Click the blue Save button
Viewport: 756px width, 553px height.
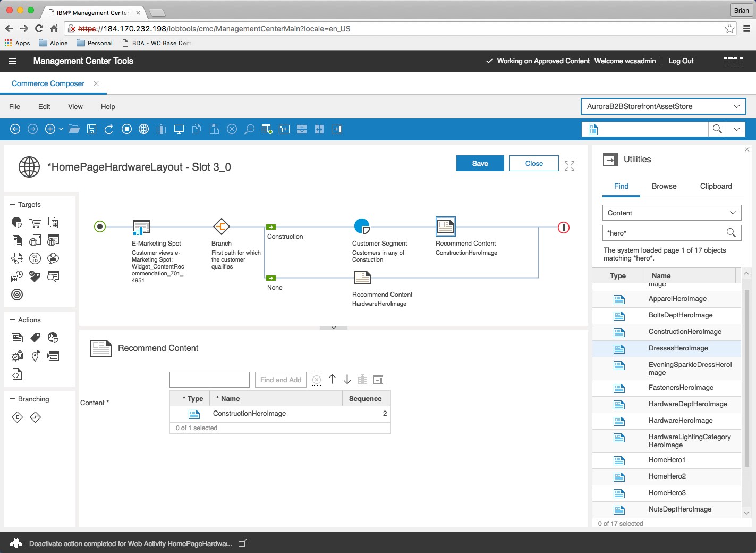(x=480, y=163)
